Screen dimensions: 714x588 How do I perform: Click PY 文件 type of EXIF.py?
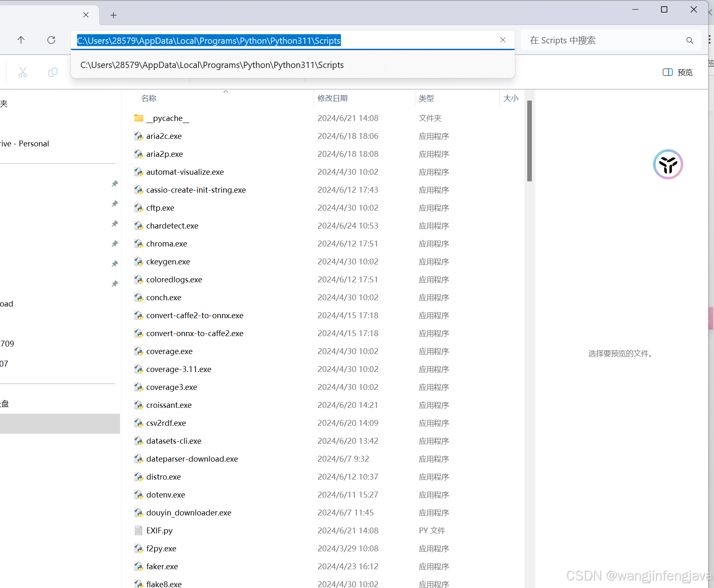click(432, 530)
